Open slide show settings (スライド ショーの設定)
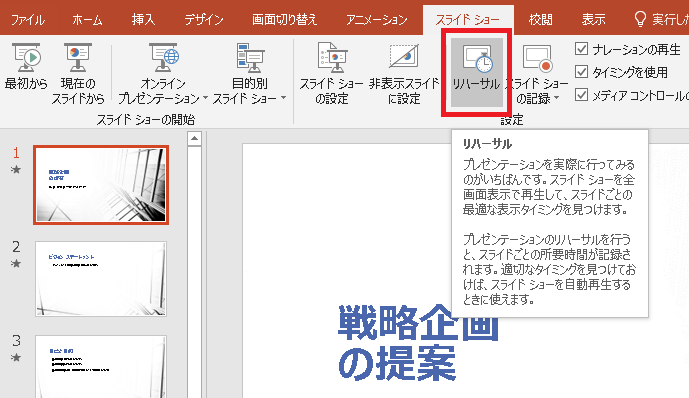This screenshot has height=398, width=689. tap(331, 73)
